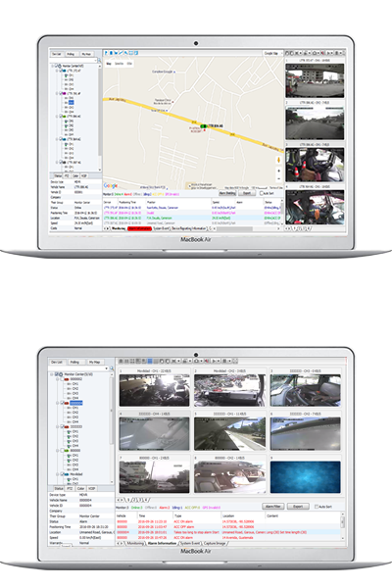Collapse the 0000002 vehicle node

point(58,379)
